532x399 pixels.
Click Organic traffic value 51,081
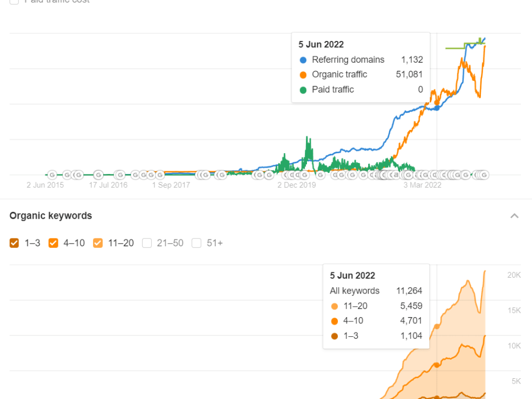pyautogui.click(x=409, y=74)
